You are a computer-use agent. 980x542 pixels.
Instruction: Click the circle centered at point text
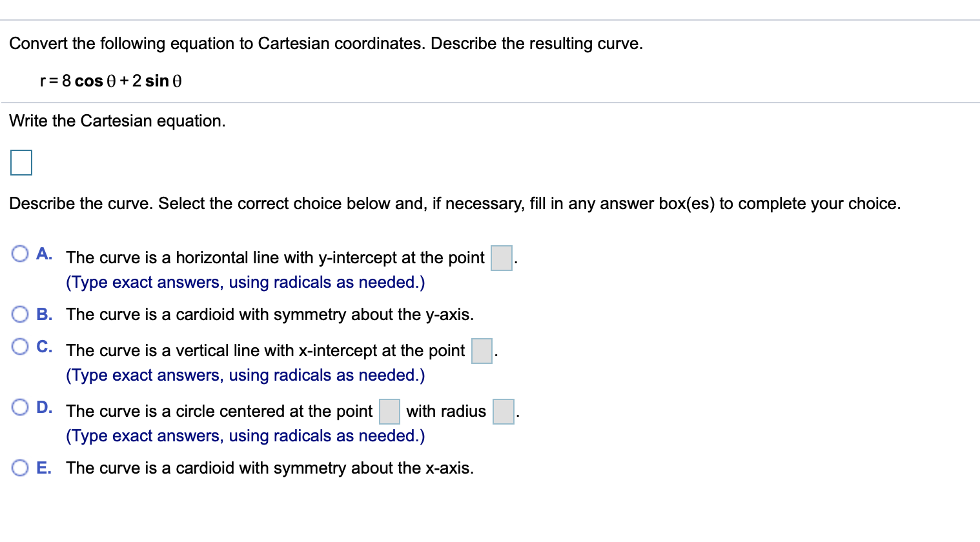[219, 412]
